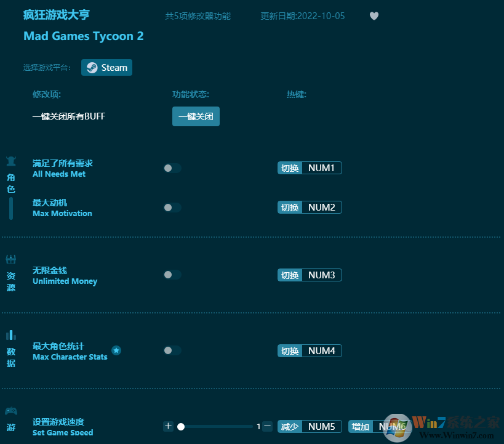Click the plus icon on the speed slider
Screen dimensions: 504x444
(x=168, y=426)
